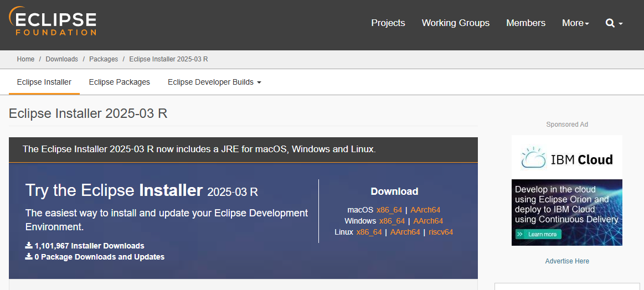Image resolution: width=644 pixels, height=290 pixels.
Task: Click the download icon beside Installer Downloads
Action: pyautogui.click(x=29, y=246)
